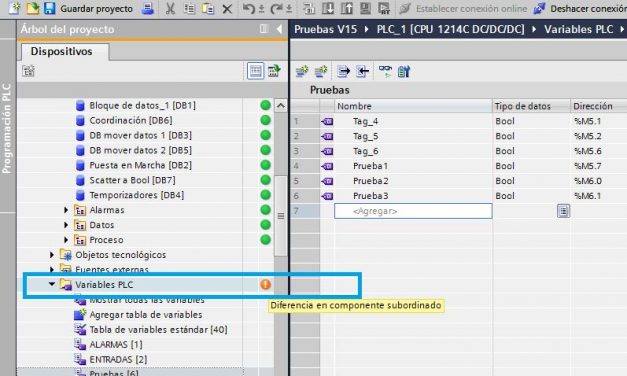
Task: Click start simulation icon
Action: [x=365, y=8]
